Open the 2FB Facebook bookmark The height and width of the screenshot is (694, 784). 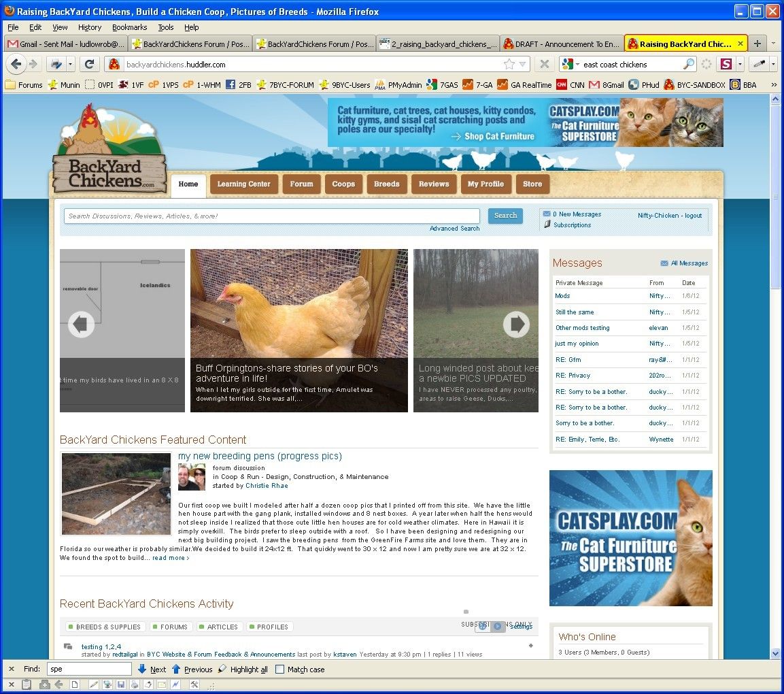(239, 85)
